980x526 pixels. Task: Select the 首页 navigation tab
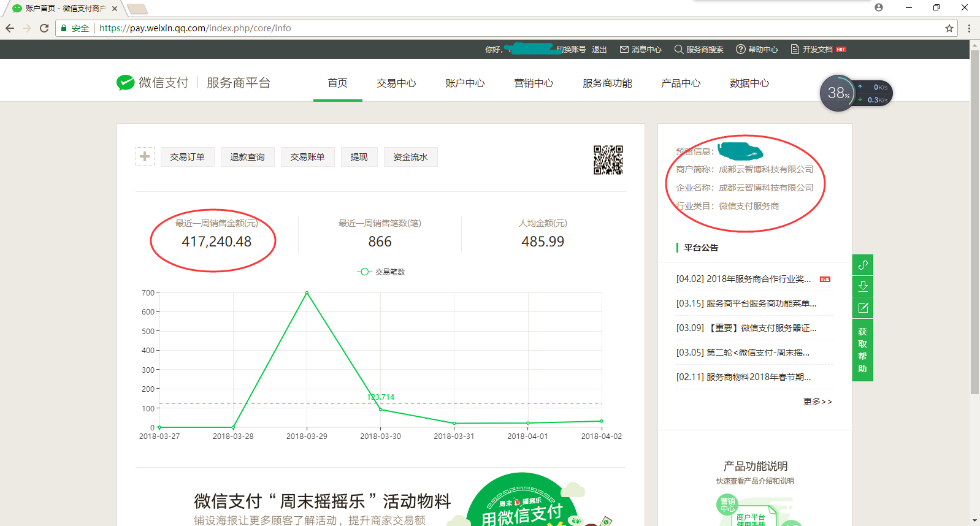(x=338, y=83)
